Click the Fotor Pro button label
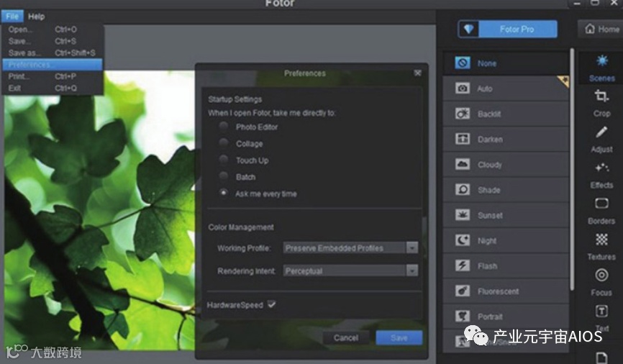 pos(517,29)
